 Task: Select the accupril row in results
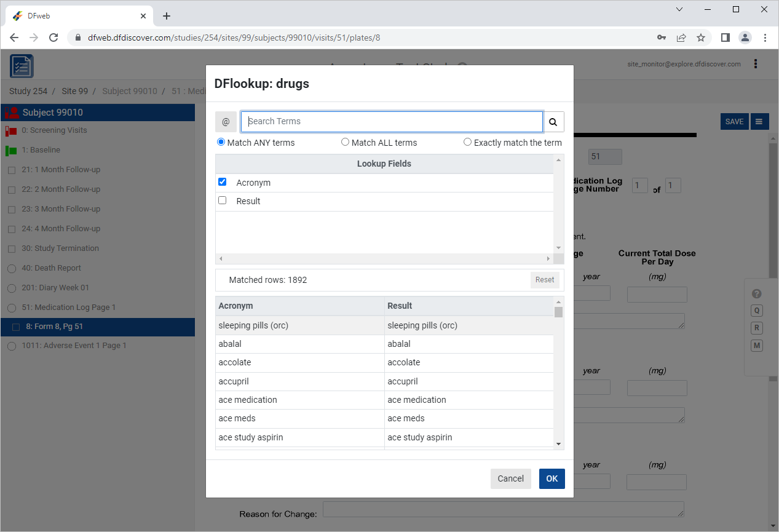tap(384, 381)
